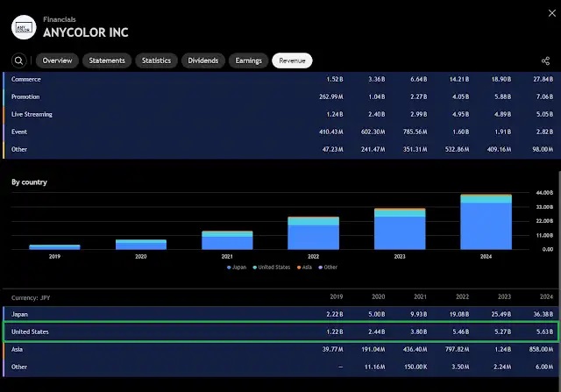Open the Overview tab

pyautogui.click(x=57, y=61)
